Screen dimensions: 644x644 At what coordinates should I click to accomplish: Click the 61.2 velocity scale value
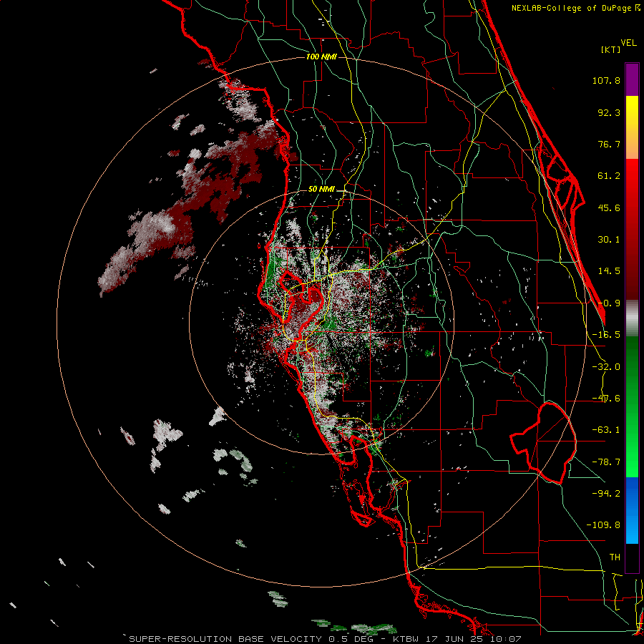(609, 176)
